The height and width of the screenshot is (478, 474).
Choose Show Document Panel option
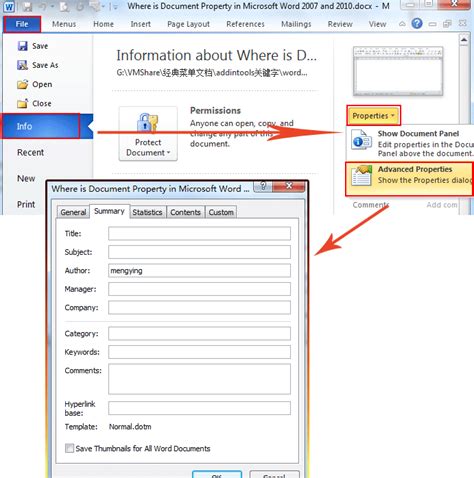tap(410, 143)
